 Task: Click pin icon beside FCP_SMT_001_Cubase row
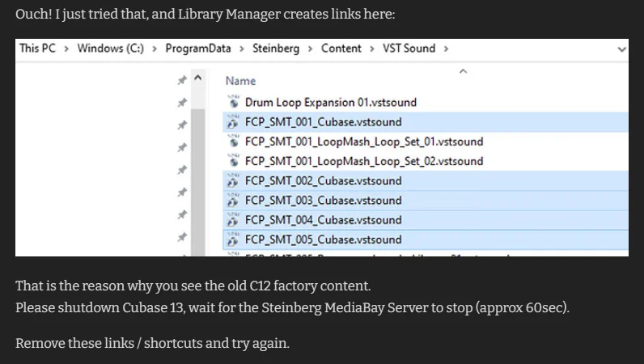(182, 125)
